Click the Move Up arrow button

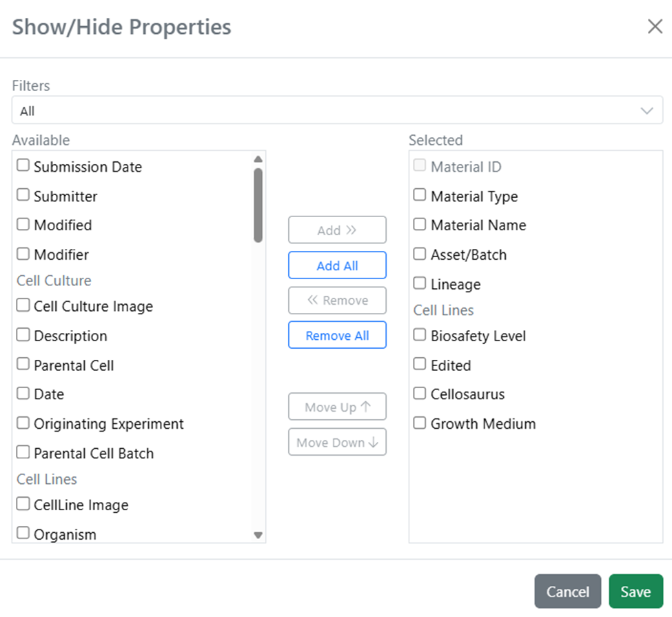[x=337, y=407]
